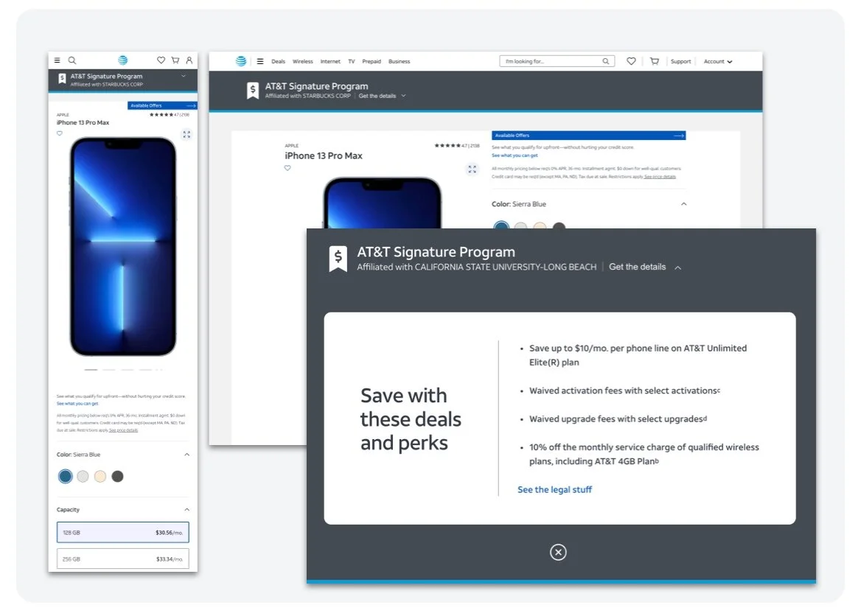Image resolution: width=858 pixels, height=616 pixels.
Task: Expand Get the details in desktop banner
Action: pyautogui.click(x=382, y=96)
